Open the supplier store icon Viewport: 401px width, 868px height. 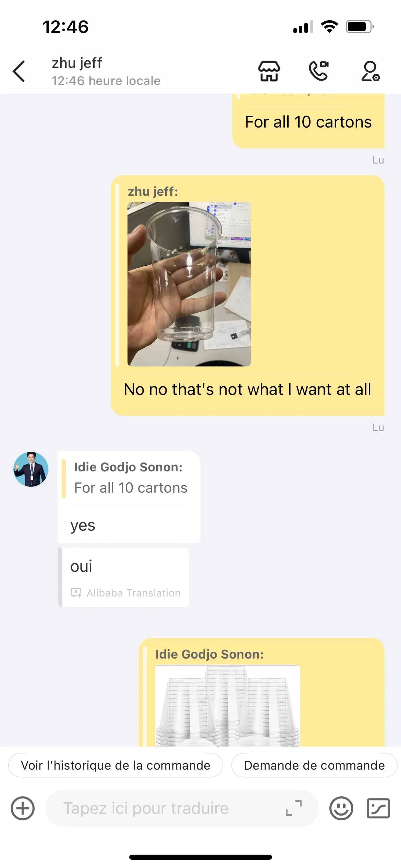(x=269, y=71)
